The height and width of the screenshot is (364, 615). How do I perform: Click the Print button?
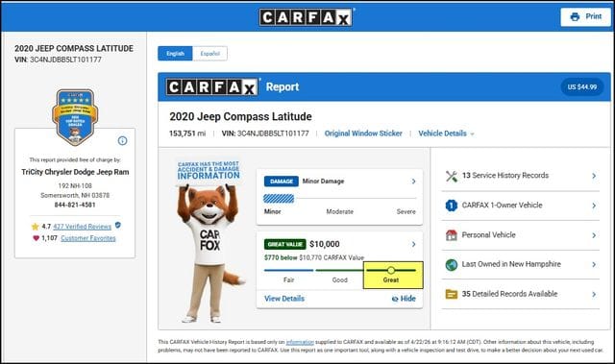(585, 17)
